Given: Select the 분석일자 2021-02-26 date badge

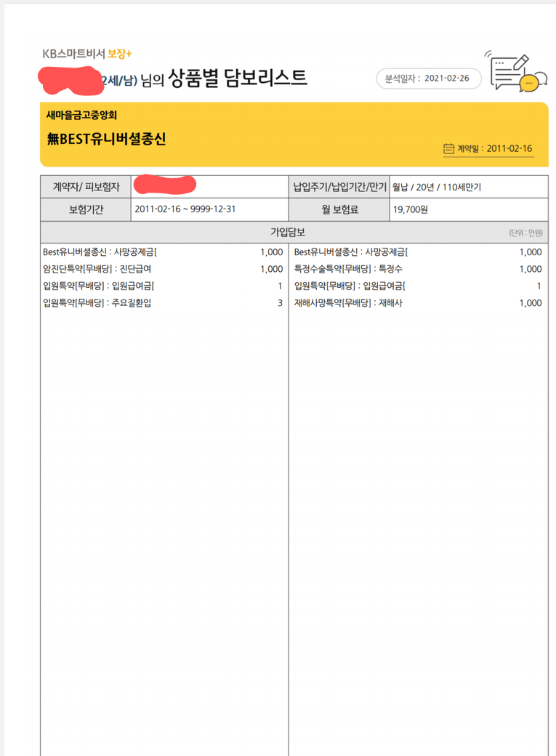Looking at the screenshot, I should point(428,78).
